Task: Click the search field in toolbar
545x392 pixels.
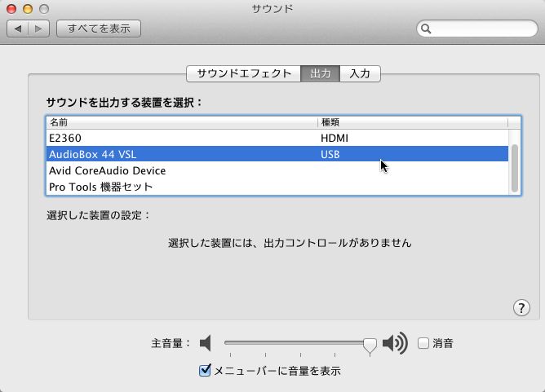Action: click(x=476, y=29)
